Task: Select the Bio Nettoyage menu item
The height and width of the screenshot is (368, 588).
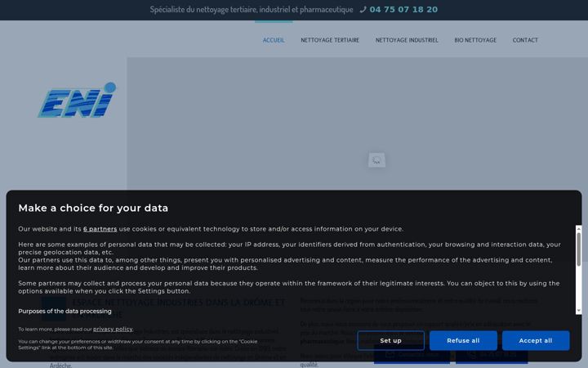Action: (475, 40)
